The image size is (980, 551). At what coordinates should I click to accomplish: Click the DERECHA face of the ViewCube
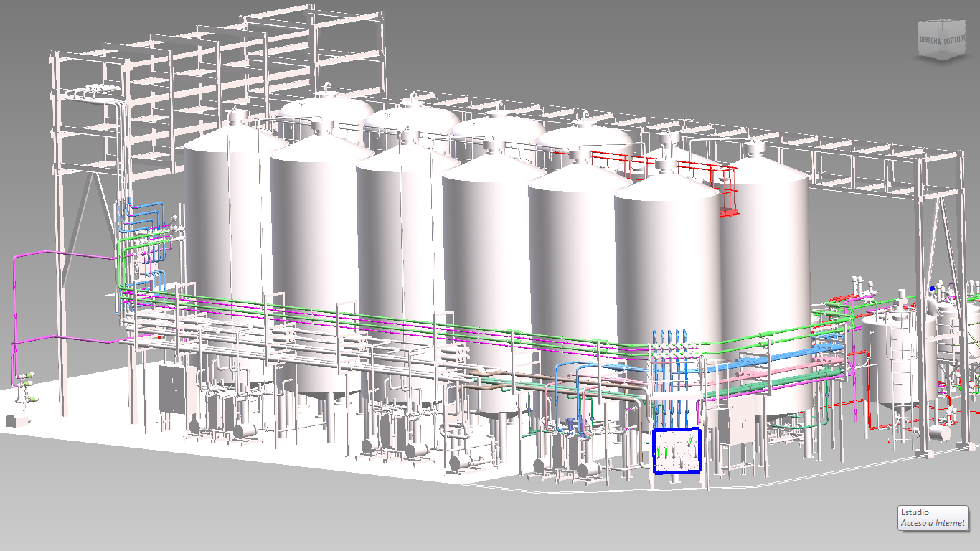coord(930,41)
